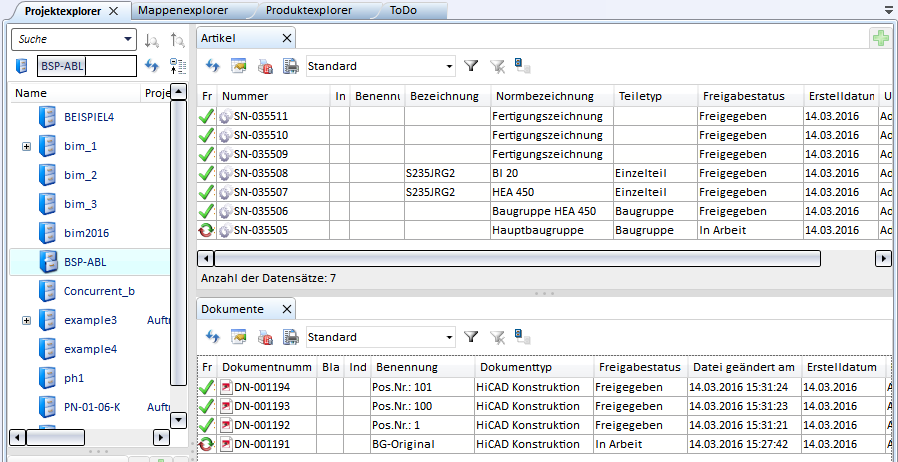This screenshot has height=462, width=898.
Task: Expand the example3 project node
Action: coord(26,320)
